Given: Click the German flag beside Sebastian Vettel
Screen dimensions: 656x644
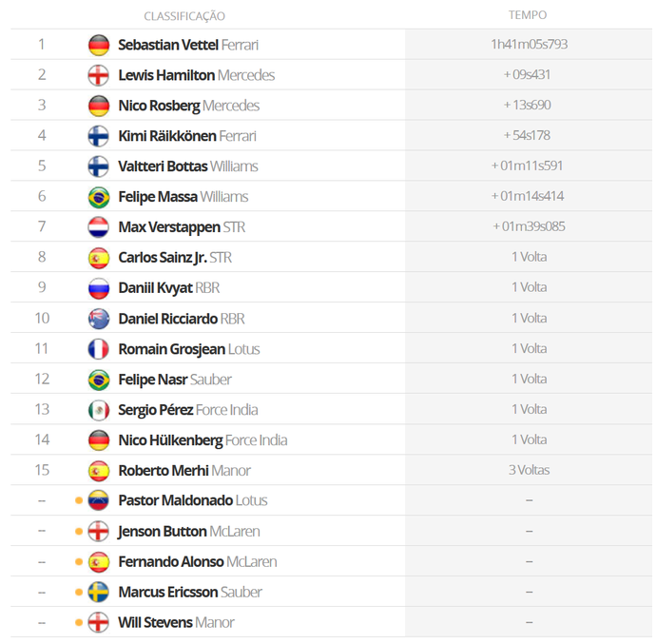Looking at the screenshot, I should 99,45.
